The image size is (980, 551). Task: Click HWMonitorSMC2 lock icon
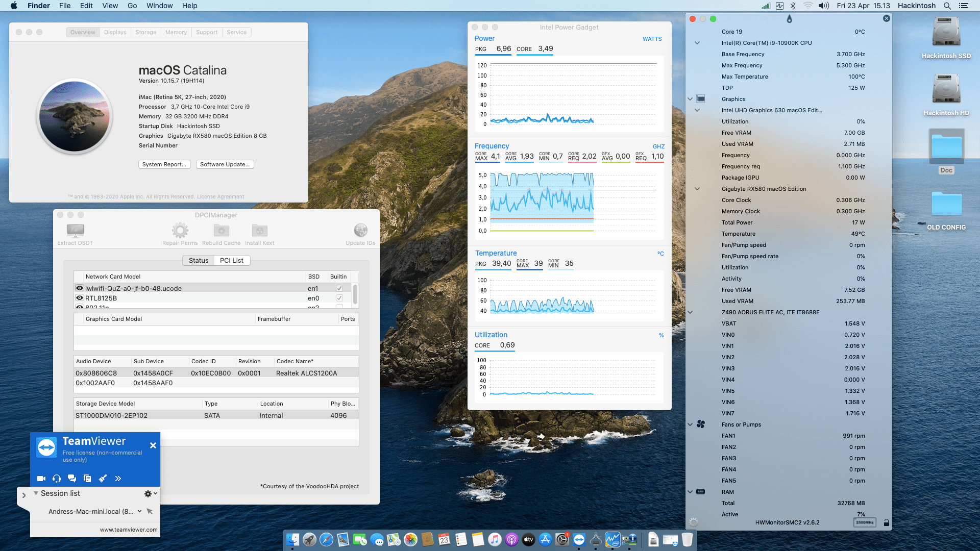coord(887,522)
